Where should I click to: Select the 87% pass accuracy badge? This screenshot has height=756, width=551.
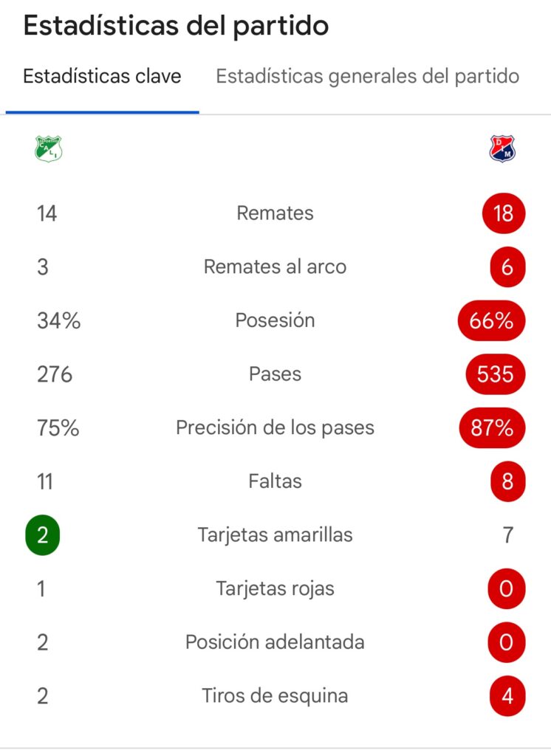click(492, 428)
